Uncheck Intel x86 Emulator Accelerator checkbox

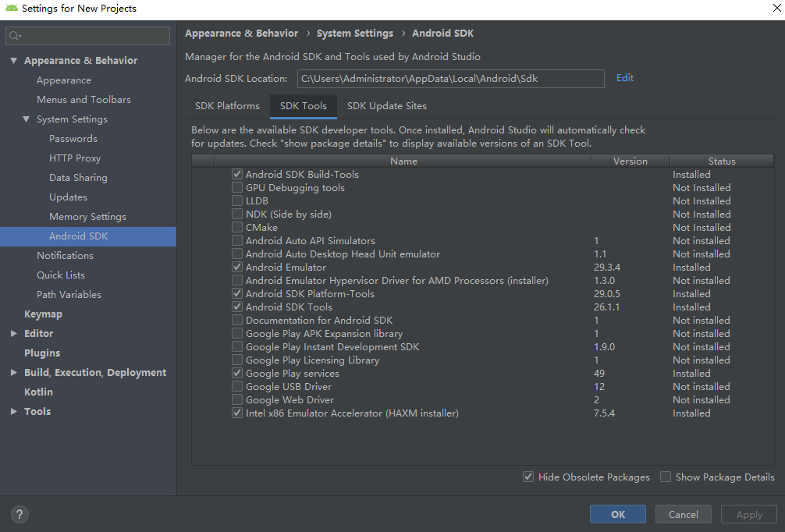click(x=237, y=413)
